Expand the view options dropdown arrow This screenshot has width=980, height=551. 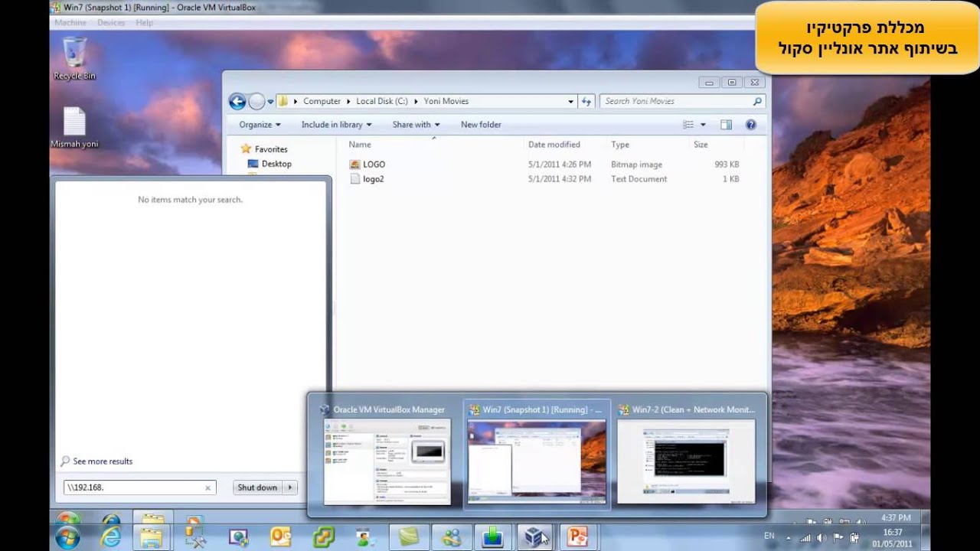[703, 125]
